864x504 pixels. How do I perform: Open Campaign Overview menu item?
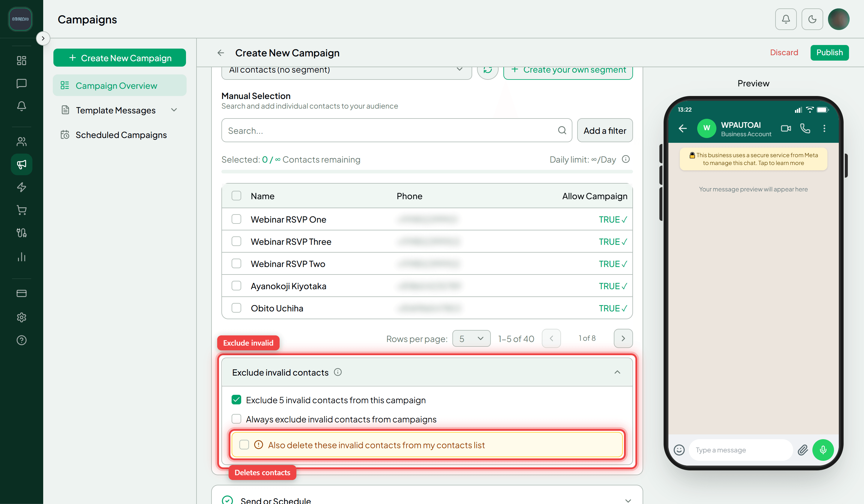(119, 85)
